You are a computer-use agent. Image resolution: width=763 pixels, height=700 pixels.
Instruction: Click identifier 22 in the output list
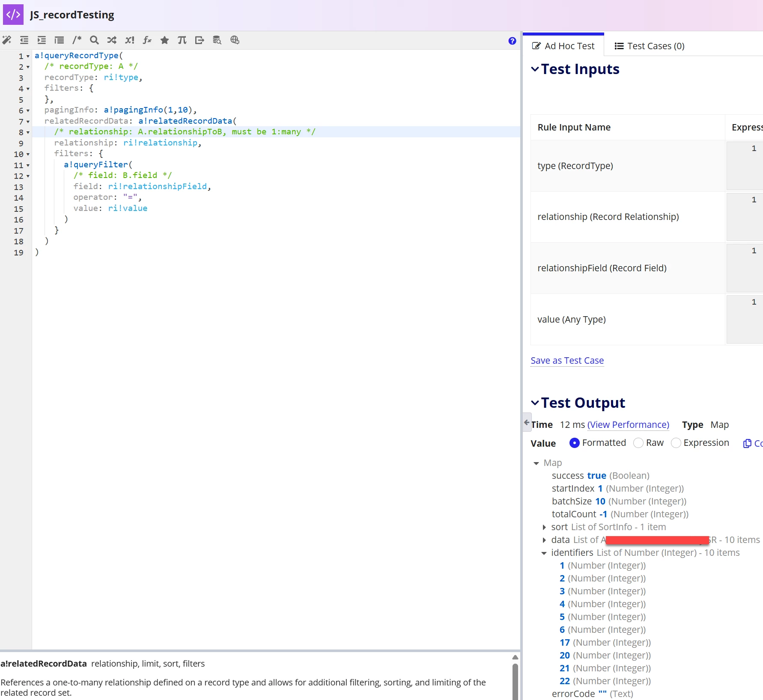[605, 681]
